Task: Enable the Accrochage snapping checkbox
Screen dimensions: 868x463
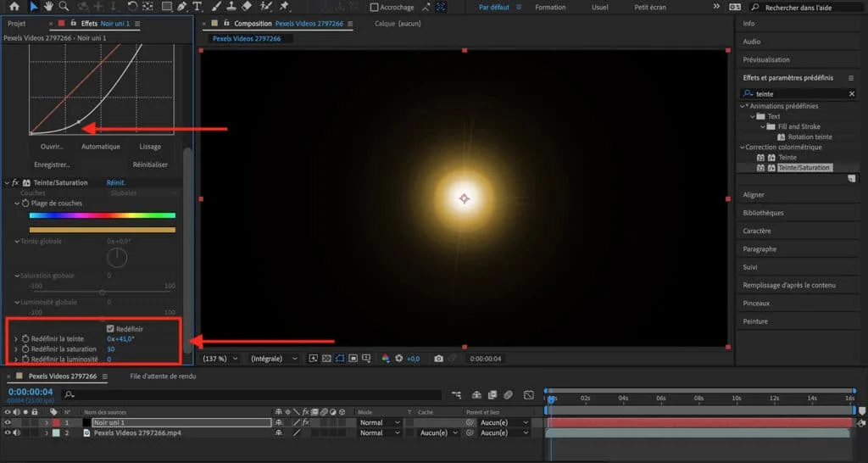Action: pyautogui.click(x=374, y=7)
